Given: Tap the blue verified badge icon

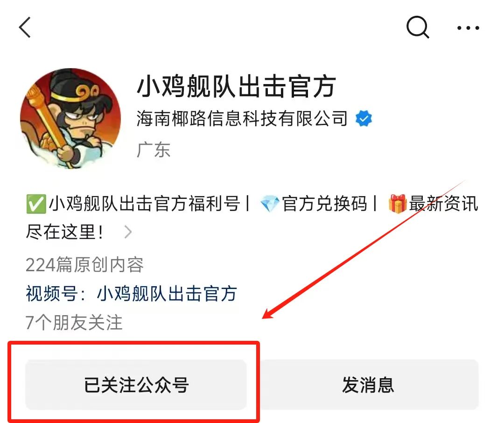Looking at the screenshot, I should click(x=364, y=119).
